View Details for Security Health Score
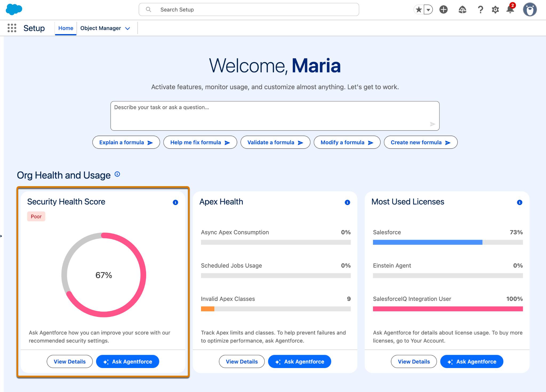 (x=70, y=362)
